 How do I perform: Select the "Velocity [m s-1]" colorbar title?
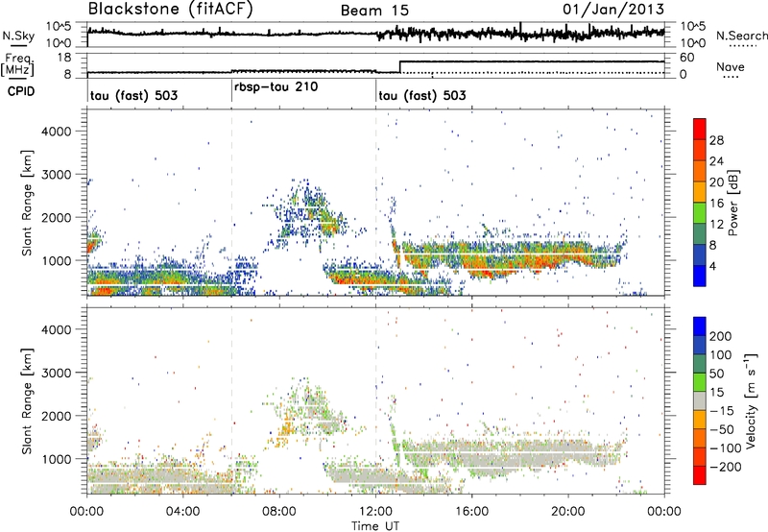point(752,400)
